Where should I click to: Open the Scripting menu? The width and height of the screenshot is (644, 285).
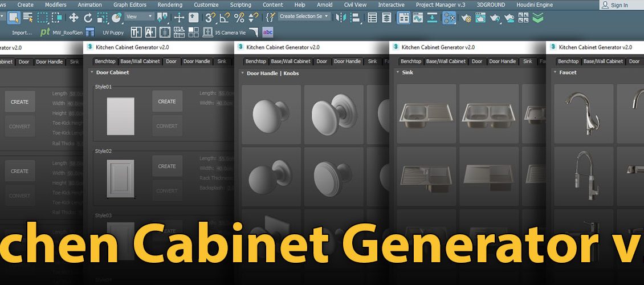(x=240, y=5)
